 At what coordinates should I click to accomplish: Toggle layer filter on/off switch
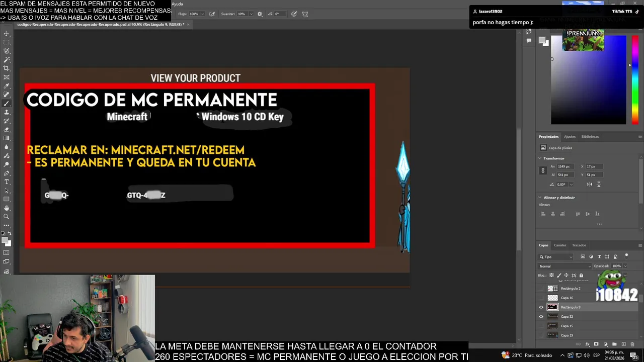tap(626, 256)
